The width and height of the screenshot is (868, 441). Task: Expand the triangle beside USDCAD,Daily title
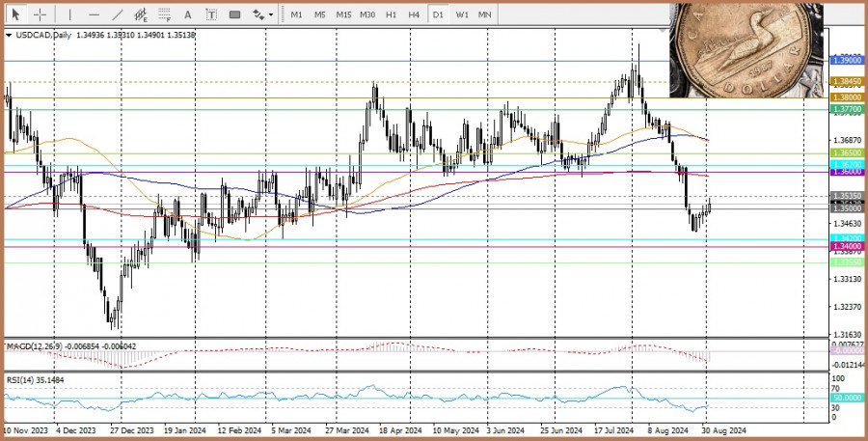[10, 35]
